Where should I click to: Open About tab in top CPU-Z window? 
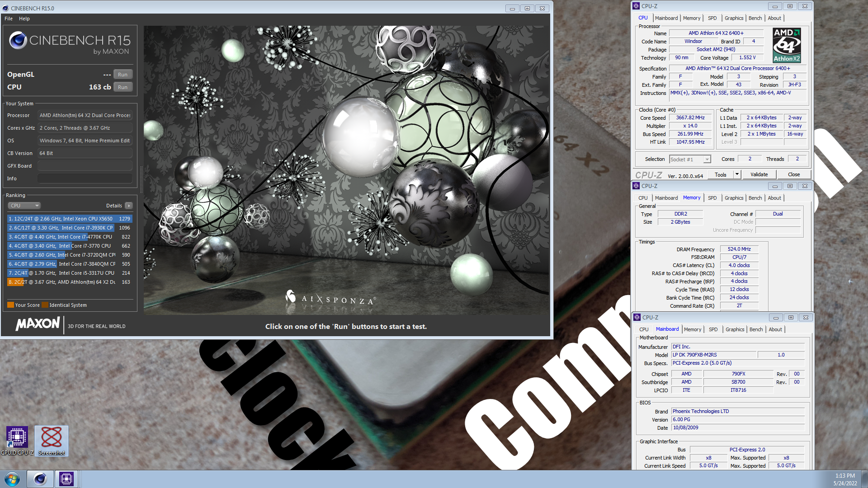point(774,18)
